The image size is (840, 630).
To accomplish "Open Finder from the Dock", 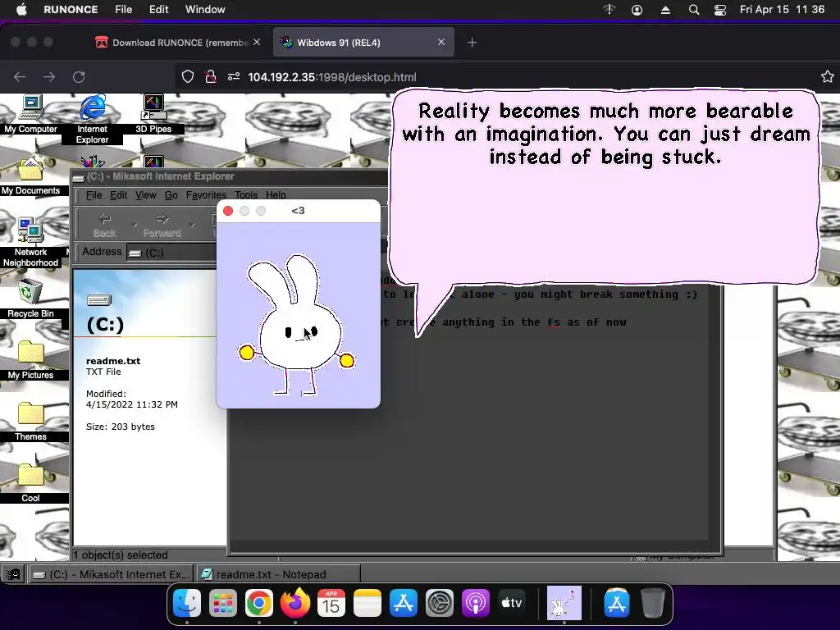I will point(187,603).
